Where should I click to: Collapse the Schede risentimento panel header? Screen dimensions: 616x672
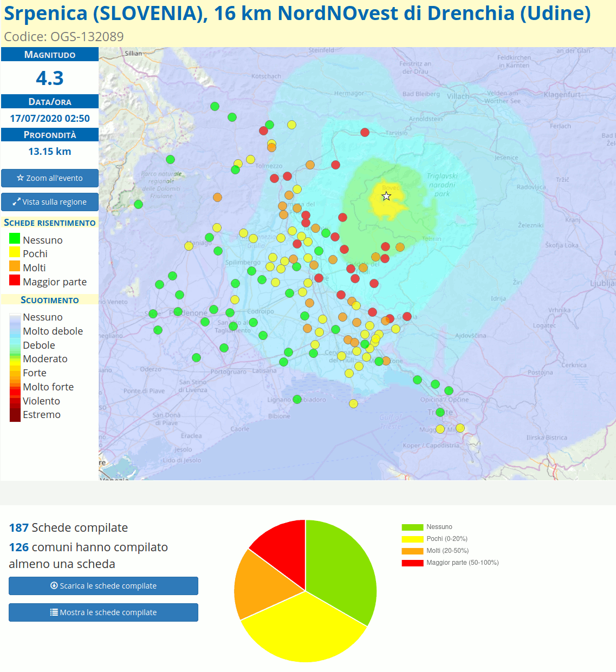pyautogui.click(x=49, y=223)
